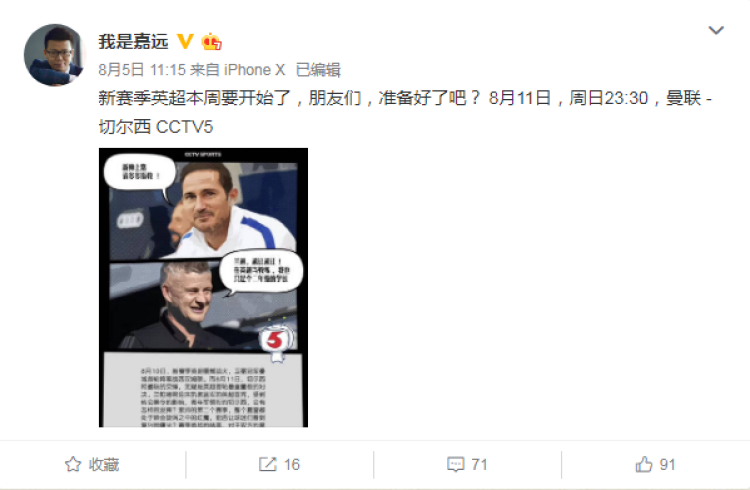Click the iPhone X source link

[254, 70]
